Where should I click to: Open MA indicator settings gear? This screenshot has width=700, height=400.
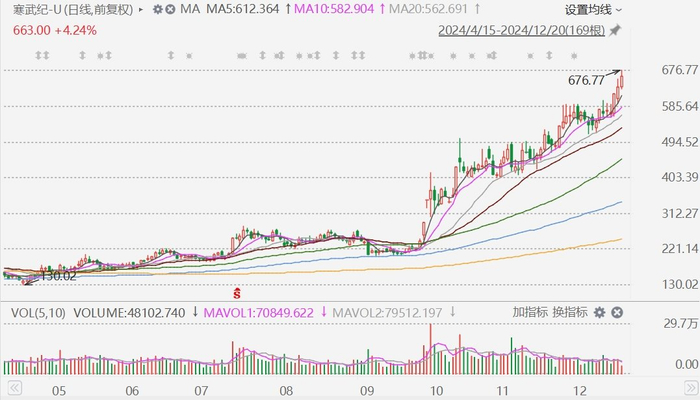pos(157,9)
